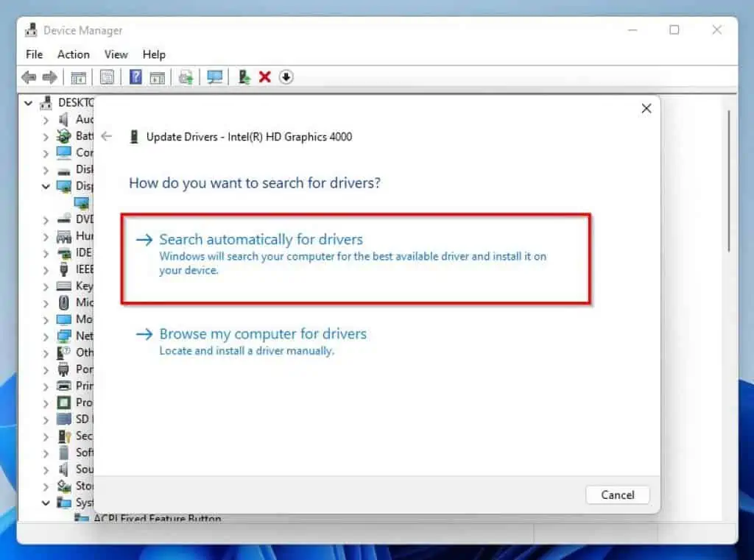Select Search automatically for drivers

tap(261, 239)
